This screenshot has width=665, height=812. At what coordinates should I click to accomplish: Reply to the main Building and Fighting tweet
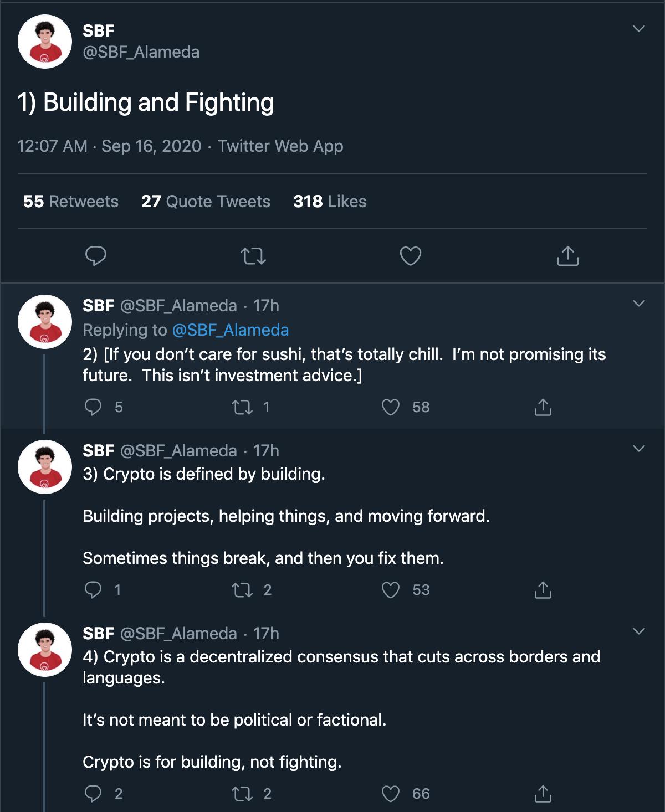tap(95, 256)
